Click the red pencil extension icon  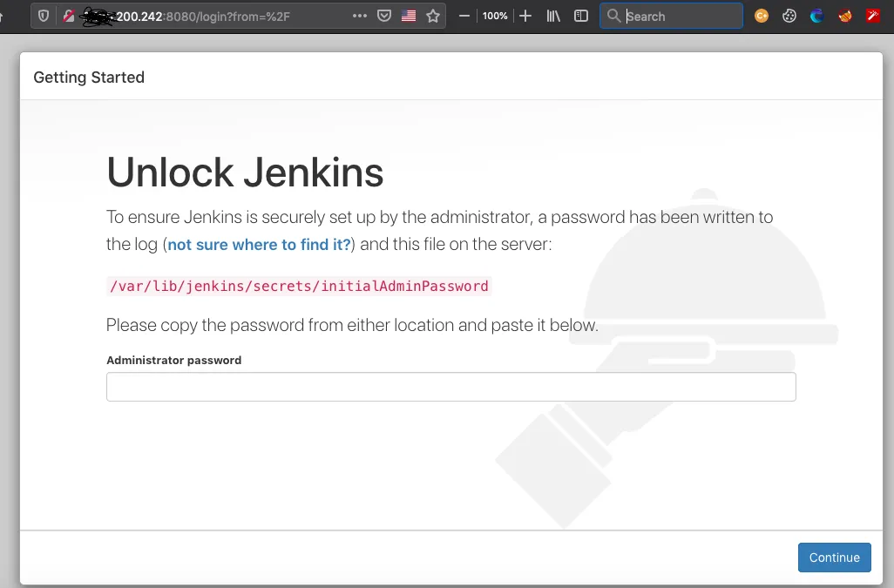(x=872, y=16)
